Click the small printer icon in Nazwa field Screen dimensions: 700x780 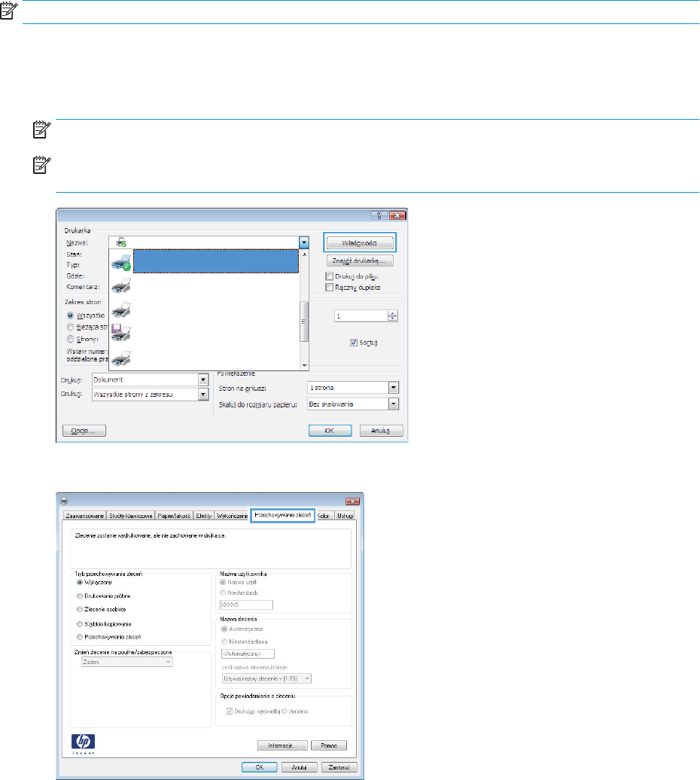(x=120, y=242)
